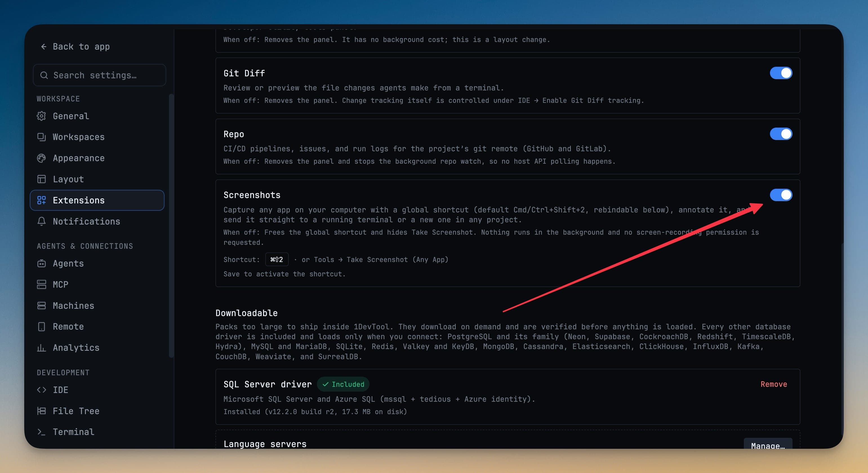This screenshot has height=473, width=868.
Task: Open Appearance settings
Action: [x=97, y=158]
